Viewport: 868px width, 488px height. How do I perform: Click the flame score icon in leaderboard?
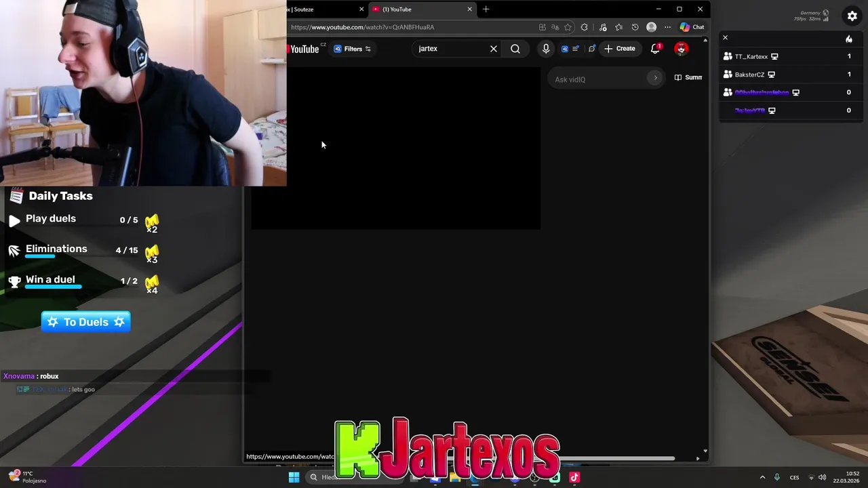pos(849,39)
